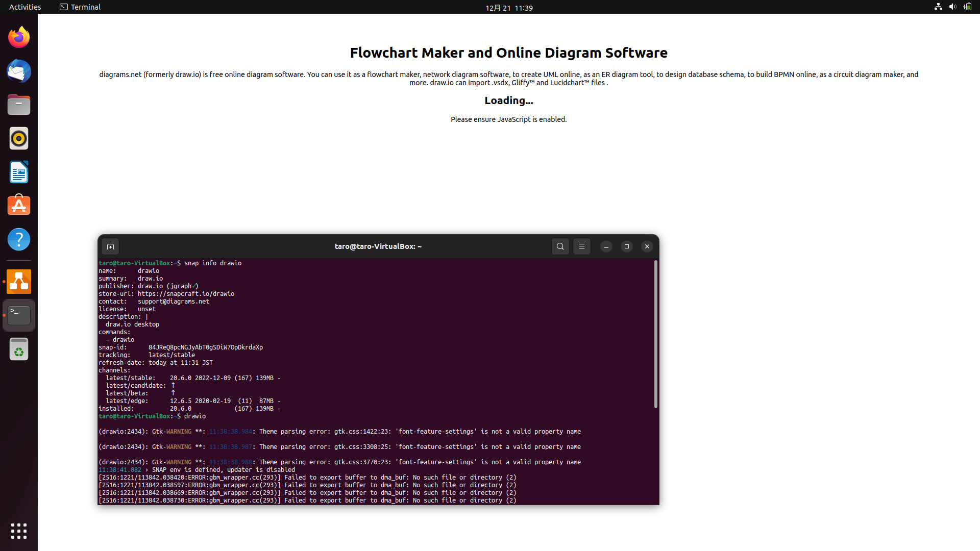Launch LibreOffice Writer from the dock
Screen dimensions: 980x551
tap(19, 172)
